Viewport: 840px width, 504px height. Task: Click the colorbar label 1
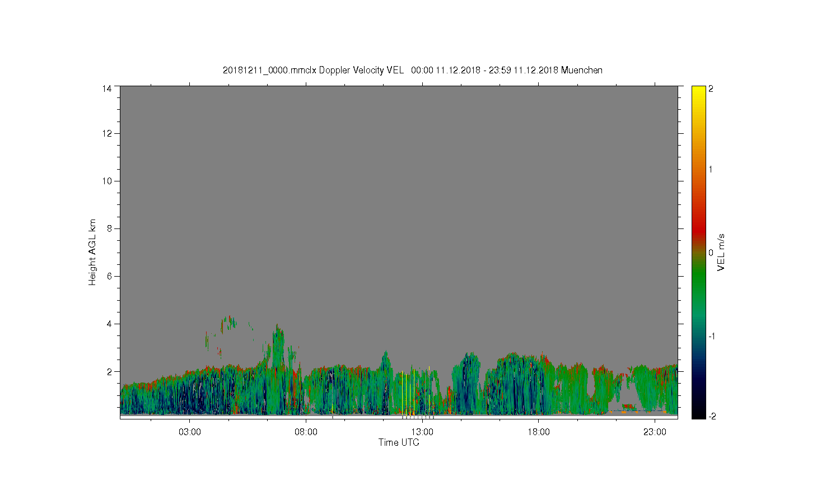[711, 169]
